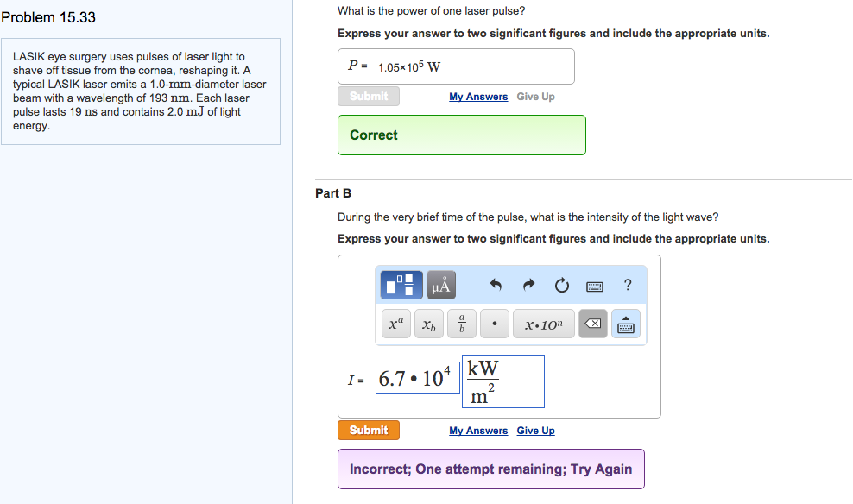Reset the answer with the circular arrow
Viewport: 853px width, 504px height.
(x=562, y=285)
